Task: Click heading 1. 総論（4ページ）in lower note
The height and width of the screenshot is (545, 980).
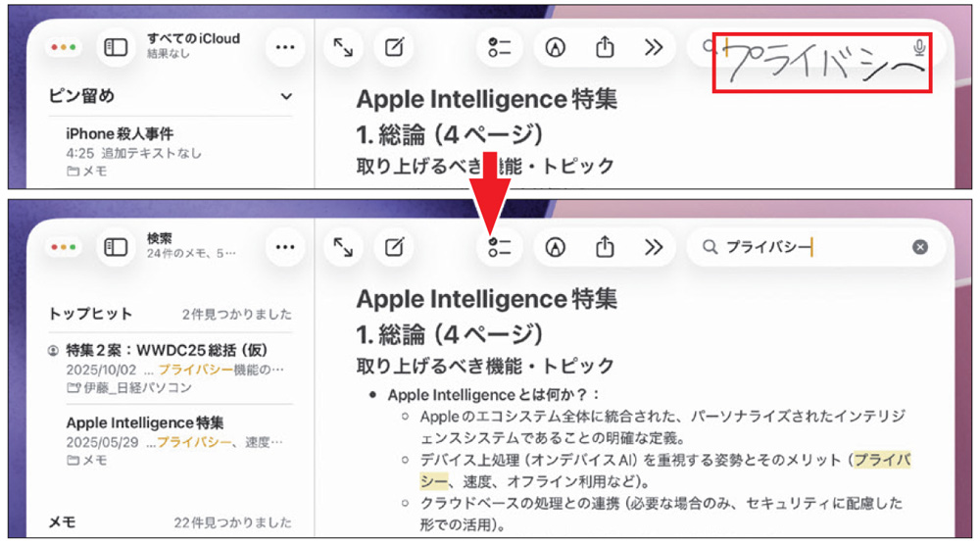Action: (450, 334)
